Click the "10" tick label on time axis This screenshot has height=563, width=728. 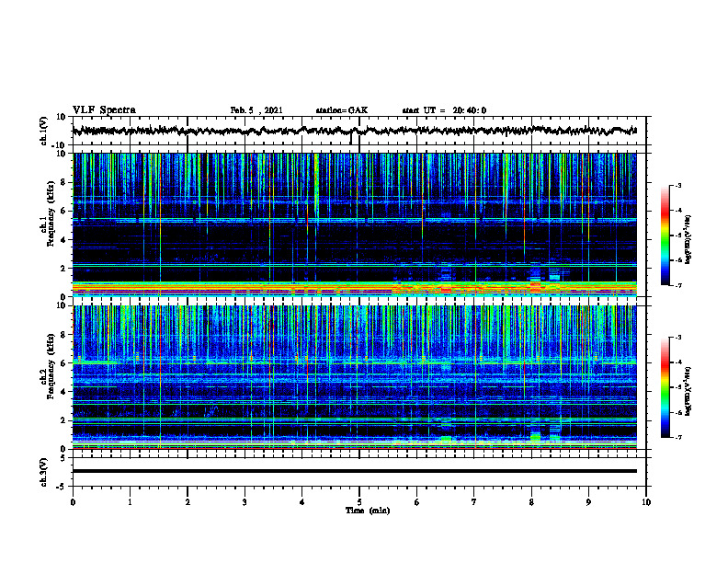click(x=646, y=502)
